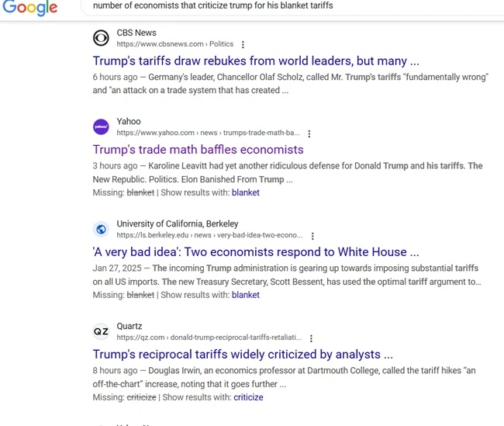The width and height of the screenshot is (504, 426).
Task: Open more options for the Berkeley result
Action: pos(312,236)
